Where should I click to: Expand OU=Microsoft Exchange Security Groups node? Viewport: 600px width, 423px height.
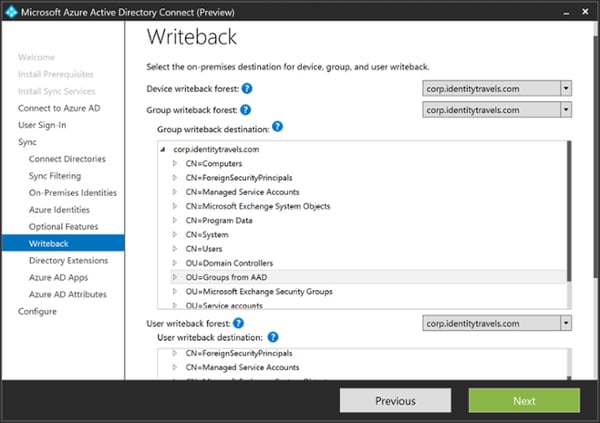click(x=175, y=291)
